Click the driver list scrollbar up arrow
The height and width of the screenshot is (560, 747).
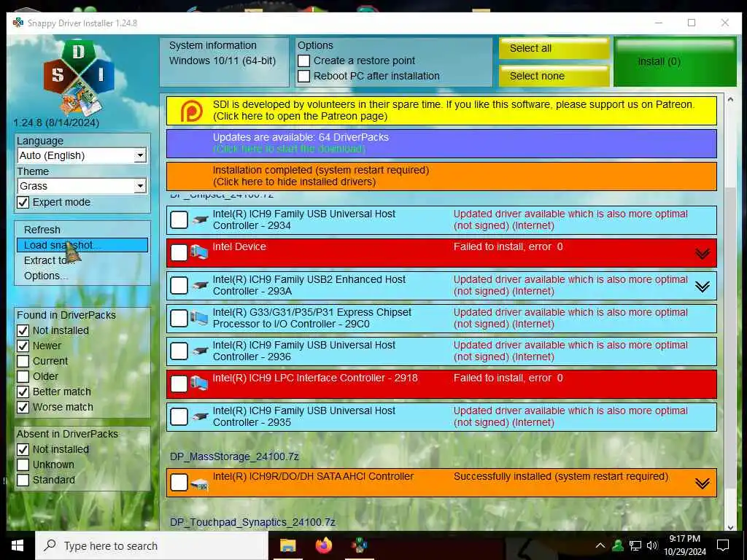(730, 99)
